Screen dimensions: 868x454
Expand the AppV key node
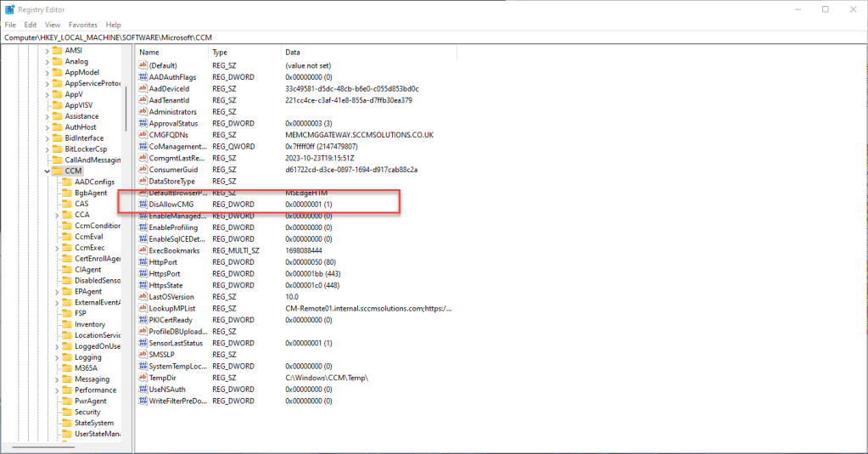point(47,94)
